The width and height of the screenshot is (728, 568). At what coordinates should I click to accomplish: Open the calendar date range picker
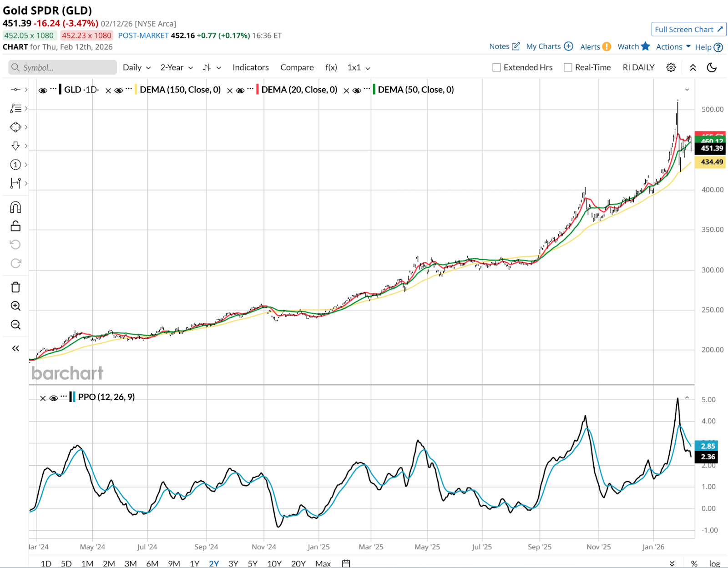tap(346, 563)
